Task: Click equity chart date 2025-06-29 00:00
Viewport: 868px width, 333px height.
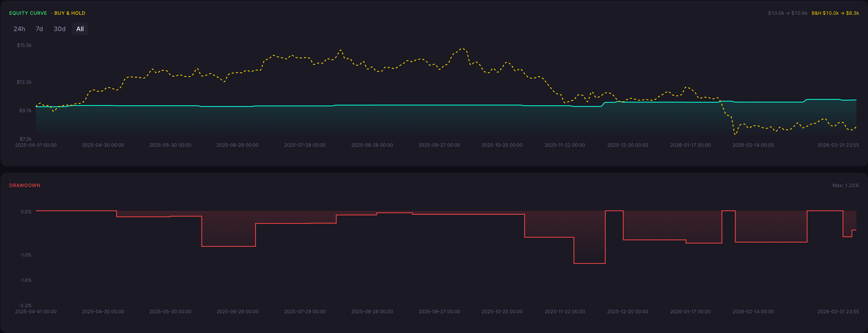Action: pyautogui.click(x=238, y=145)
